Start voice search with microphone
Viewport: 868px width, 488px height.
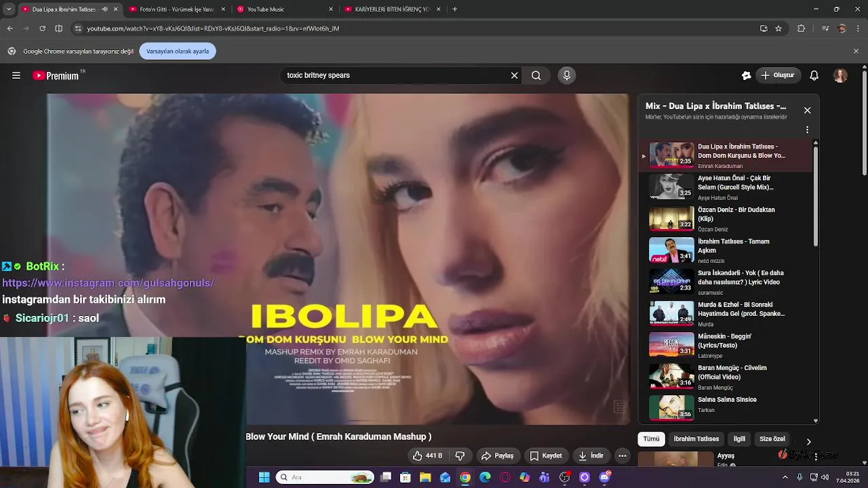[567, 76]
